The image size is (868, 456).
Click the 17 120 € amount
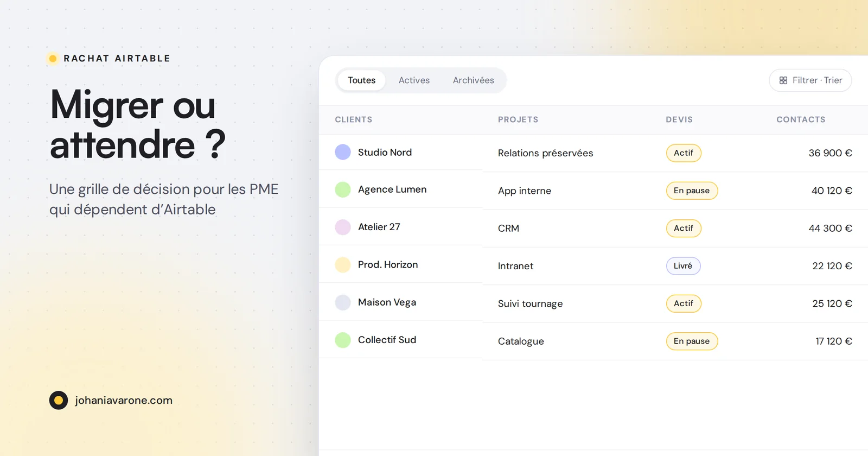coord(834,341)
